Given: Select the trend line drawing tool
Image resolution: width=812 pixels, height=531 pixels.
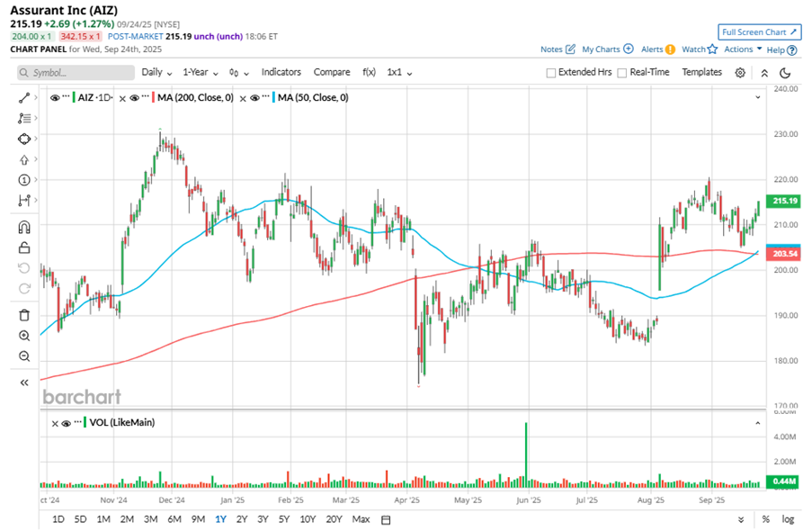Looking at the screenshot, I should click(23, 97).
